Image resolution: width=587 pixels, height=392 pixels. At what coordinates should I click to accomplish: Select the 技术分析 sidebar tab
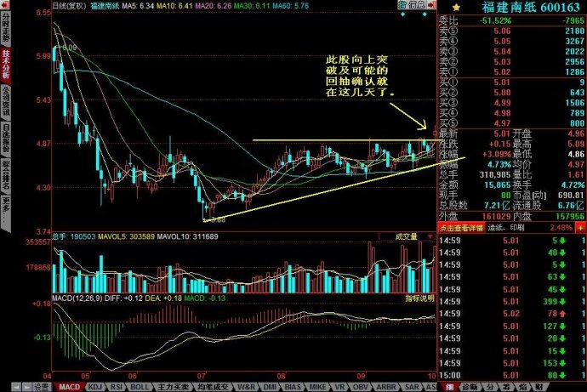coord(5,65)
